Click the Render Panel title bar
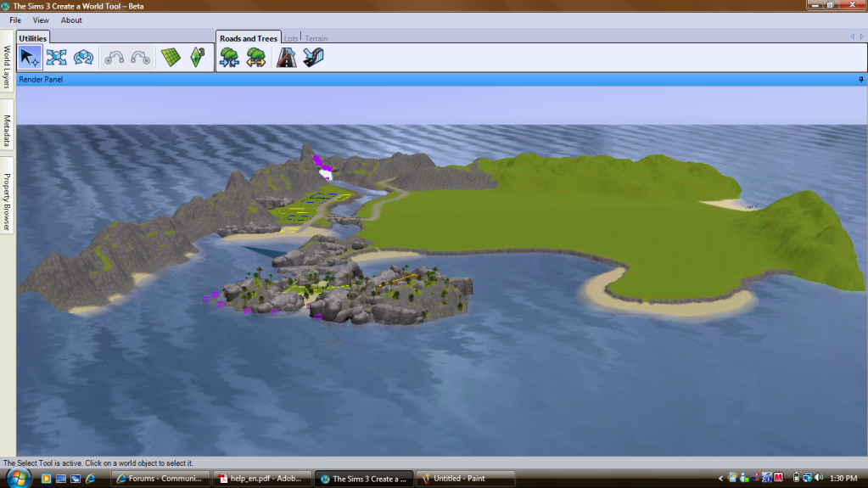This screenshot has width=868, height=488. [x=442, y=80]
